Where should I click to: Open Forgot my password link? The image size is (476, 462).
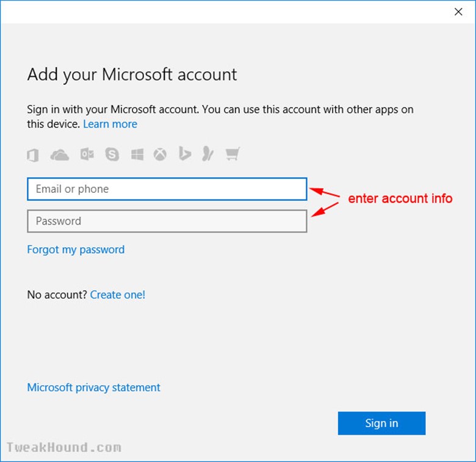(76, 250)
